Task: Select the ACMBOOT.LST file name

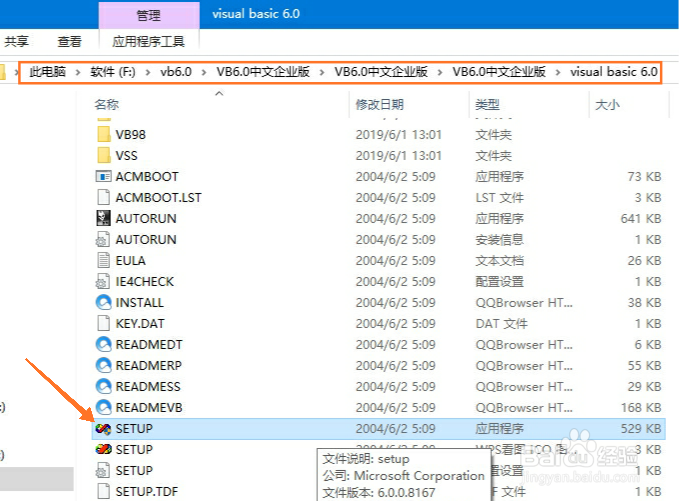Action: tap(158, 197)
